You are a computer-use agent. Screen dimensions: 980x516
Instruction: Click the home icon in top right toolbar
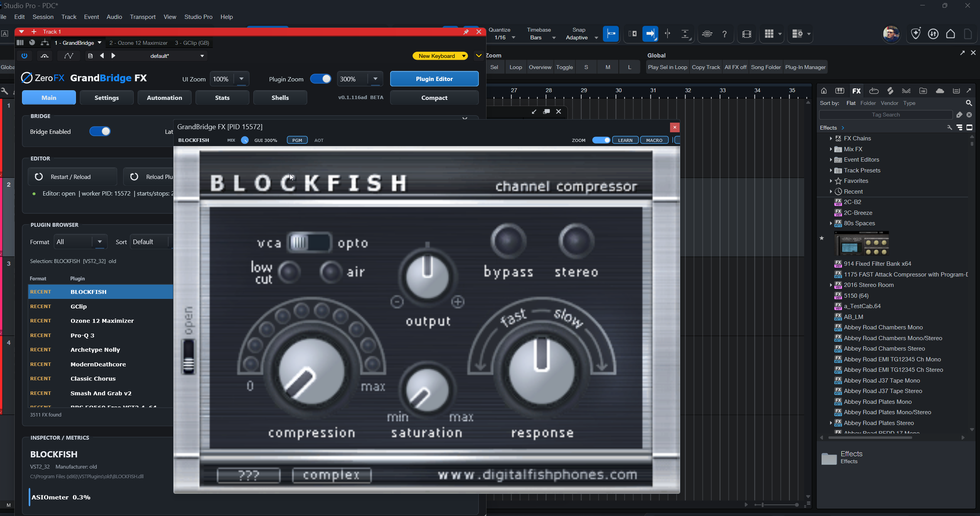[951, 34]
